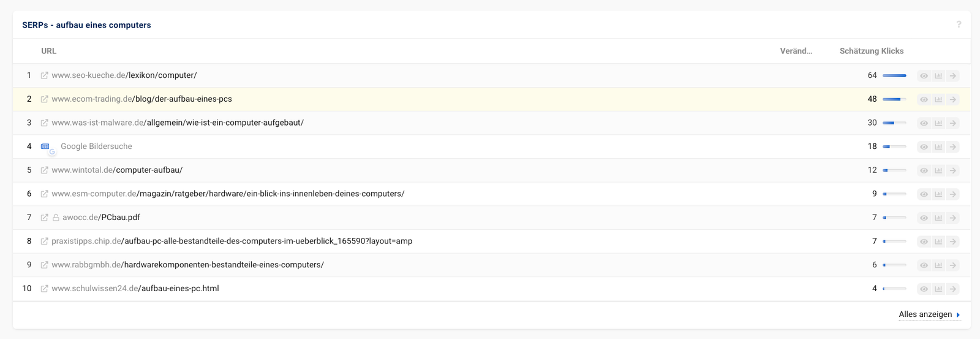Screen dimensions: 980x339
Task: Sort by Schätzung Klicks column header
Action: [x=872, y=51]
